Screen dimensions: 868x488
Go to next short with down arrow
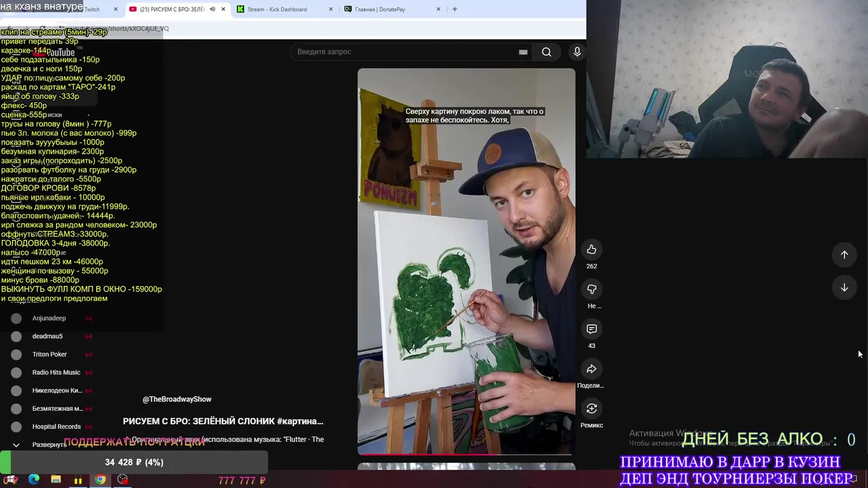844,287
